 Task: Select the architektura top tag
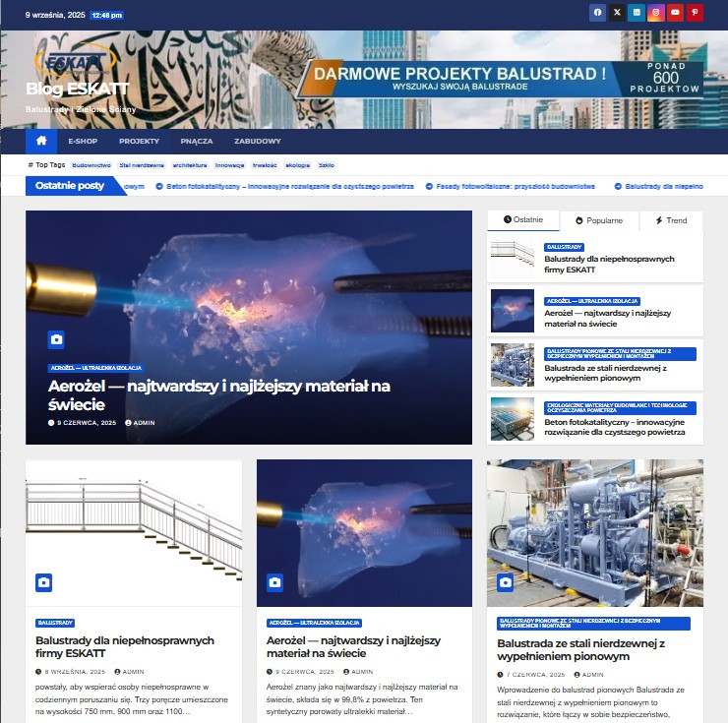(190, 165)
